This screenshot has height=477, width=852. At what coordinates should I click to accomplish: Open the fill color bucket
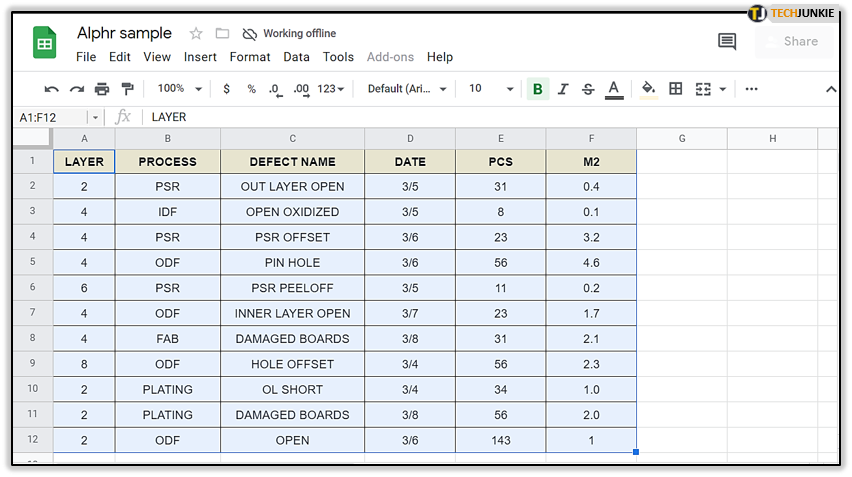click(x=648, y=89)
